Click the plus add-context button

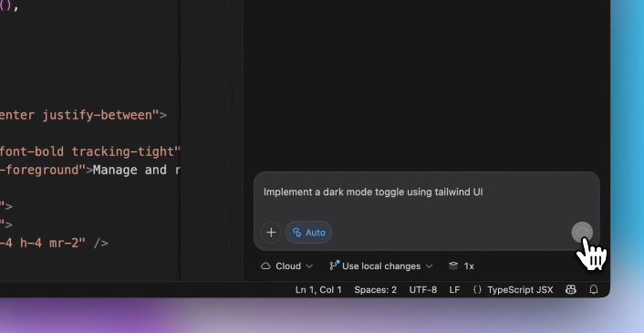point(271,233)
